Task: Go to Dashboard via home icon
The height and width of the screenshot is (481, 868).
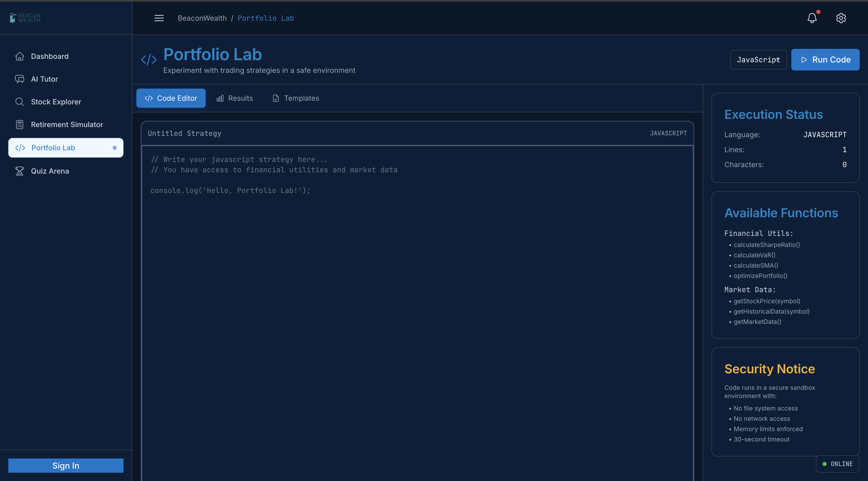Action: pos(20,56)
